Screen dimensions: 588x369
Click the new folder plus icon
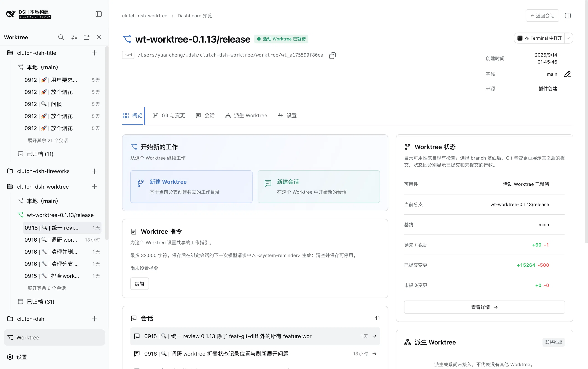(x=87, y=37)
